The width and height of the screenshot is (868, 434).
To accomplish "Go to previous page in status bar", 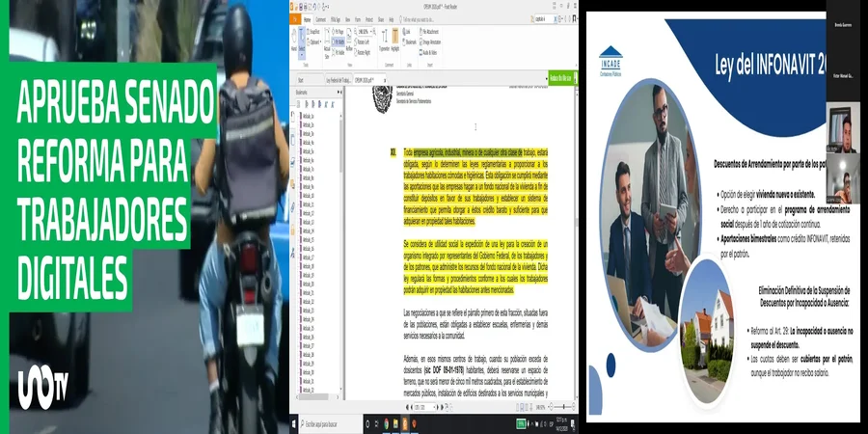I will tap(411, 407).
